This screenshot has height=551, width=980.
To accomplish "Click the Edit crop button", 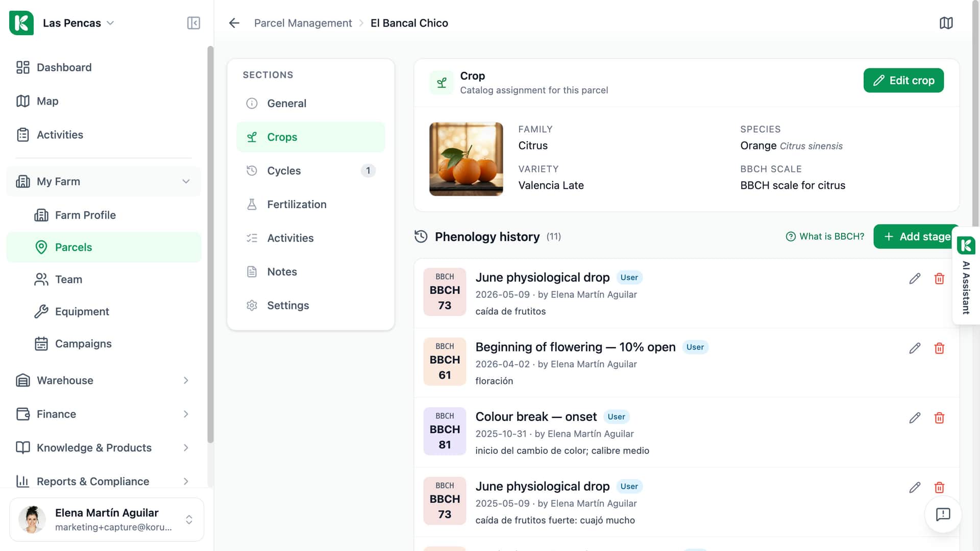I will tap(903, 81).
